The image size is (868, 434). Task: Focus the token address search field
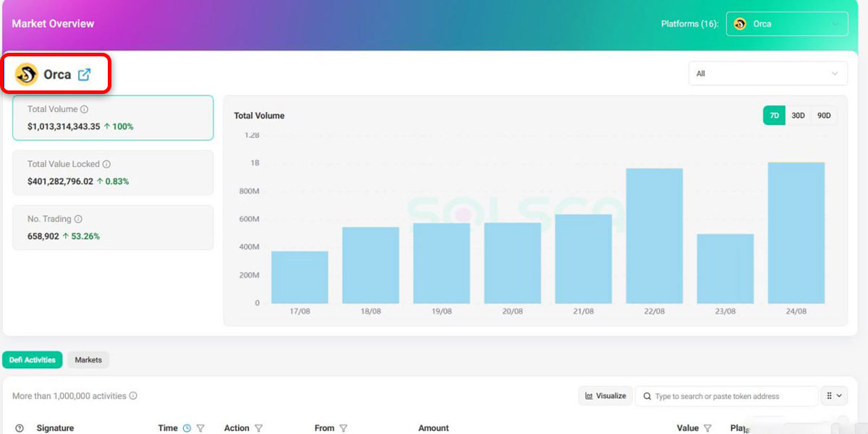pos(726,396)
